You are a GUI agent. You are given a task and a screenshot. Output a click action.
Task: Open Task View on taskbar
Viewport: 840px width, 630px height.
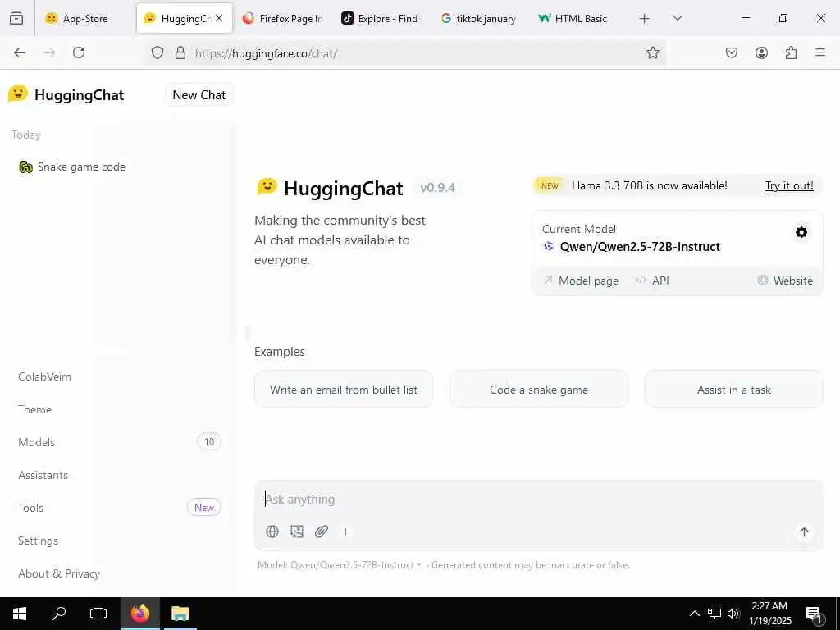click(x=98, y=614)
